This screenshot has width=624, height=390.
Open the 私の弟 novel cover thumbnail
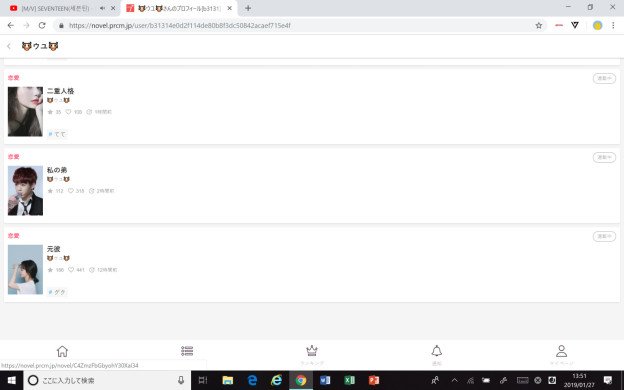pyautogui.click(x=25, y=191)
